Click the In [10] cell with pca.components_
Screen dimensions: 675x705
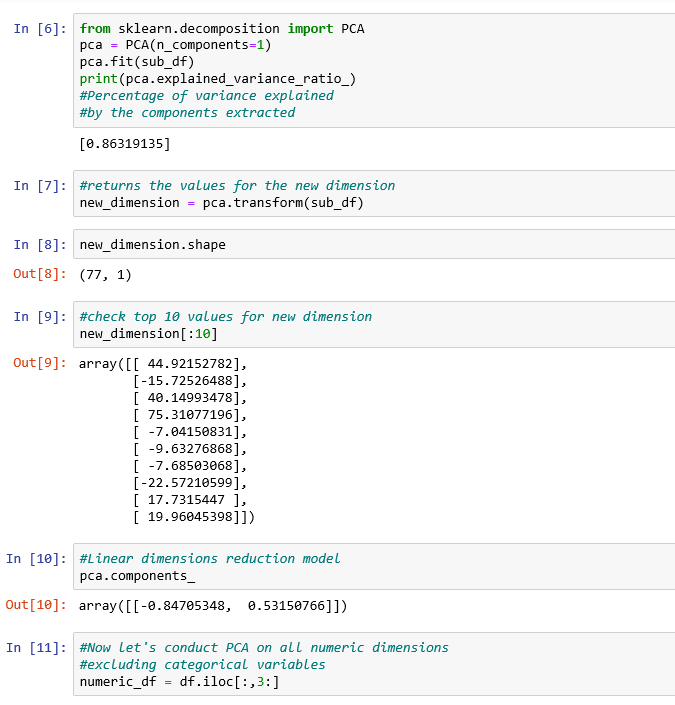pos(374,567)
